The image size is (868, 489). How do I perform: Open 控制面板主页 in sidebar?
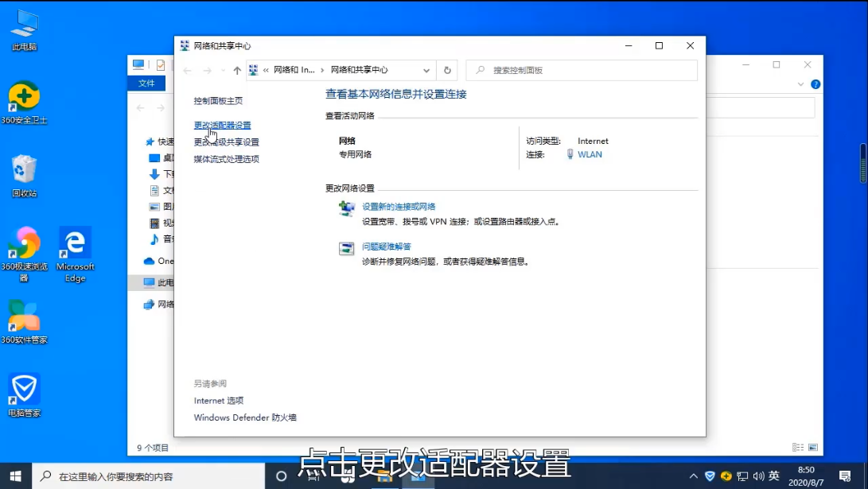point(218,101)
